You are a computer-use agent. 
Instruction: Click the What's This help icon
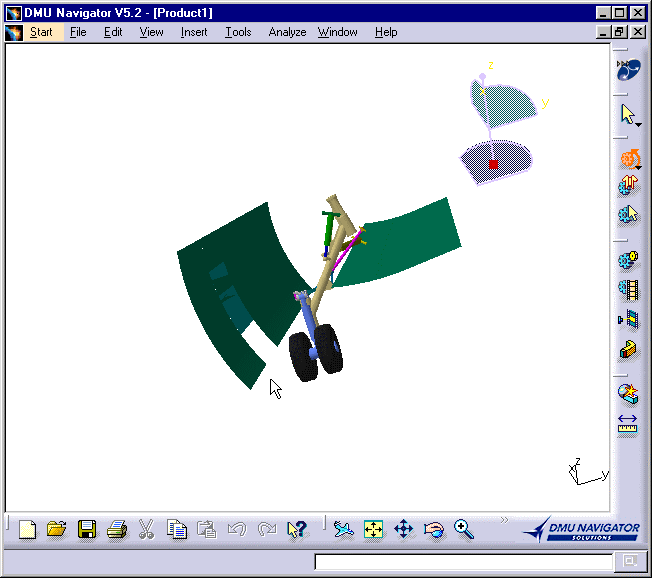click(x=297, y=529)
